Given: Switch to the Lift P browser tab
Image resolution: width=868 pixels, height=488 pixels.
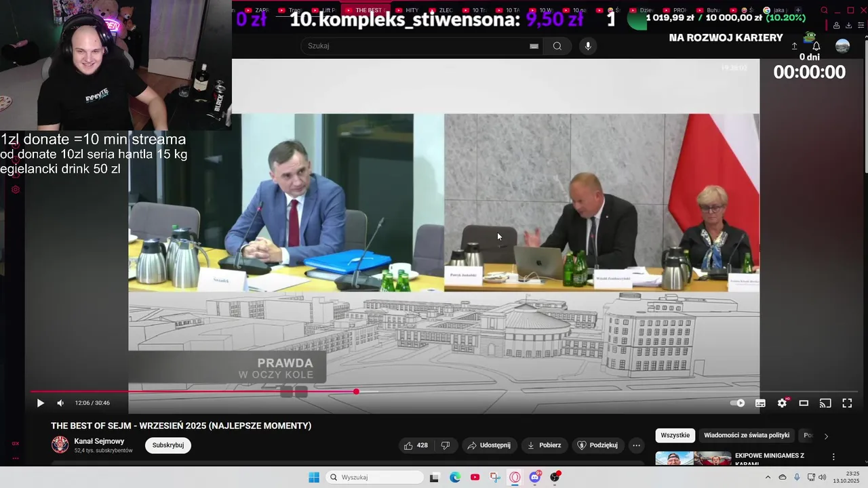Looking at the screenshot, I should 325,10.
